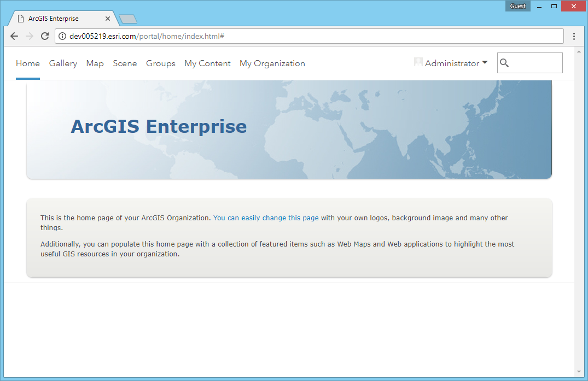The image size is (588, 381).
Task: Open the Scene viewer
Action: coord(125,63)
